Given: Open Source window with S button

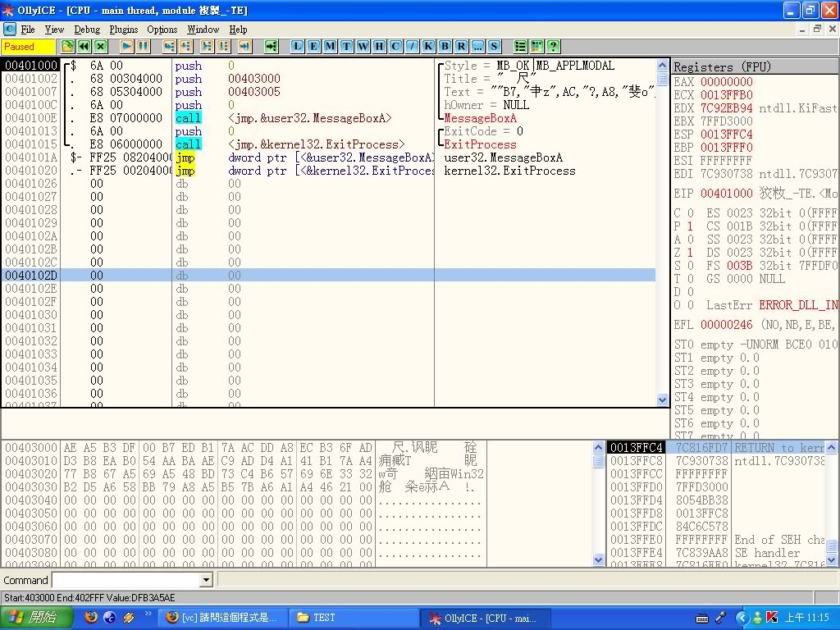Looking at the screenshot, I should 494,47.
